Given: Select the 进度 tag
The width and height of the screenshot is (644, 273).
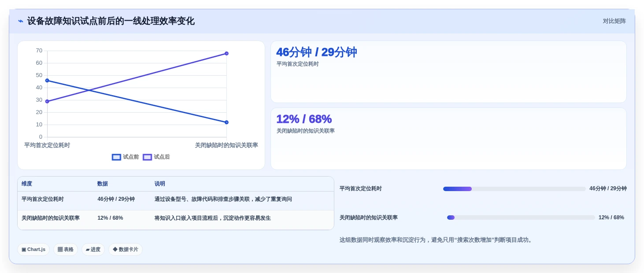Looking at the screenshot, I should click(93, 250).
